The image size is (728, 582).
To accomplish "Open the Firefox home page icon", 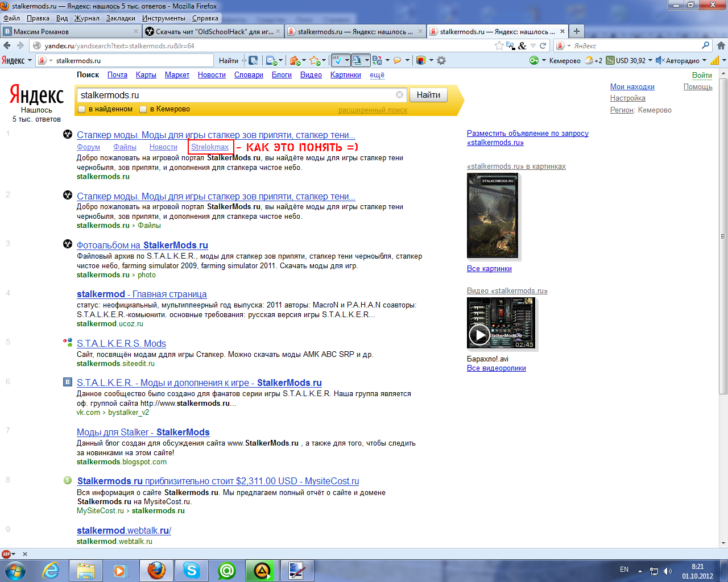I will click(x=721, y=45).
